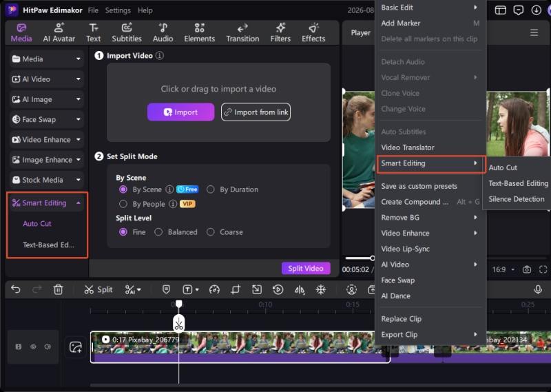
Task: Open the Filters tab
Action: pos(280,32)
